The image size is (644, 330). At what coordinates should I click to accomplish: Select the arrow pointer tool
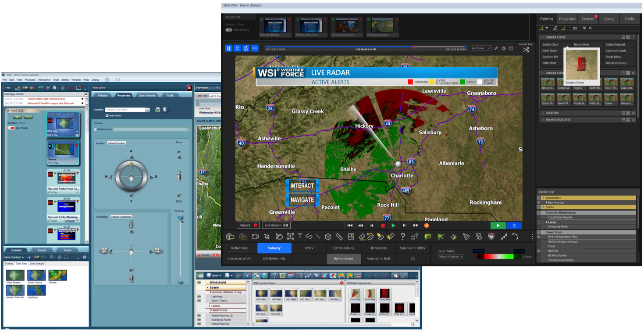(x=267, y=237)
